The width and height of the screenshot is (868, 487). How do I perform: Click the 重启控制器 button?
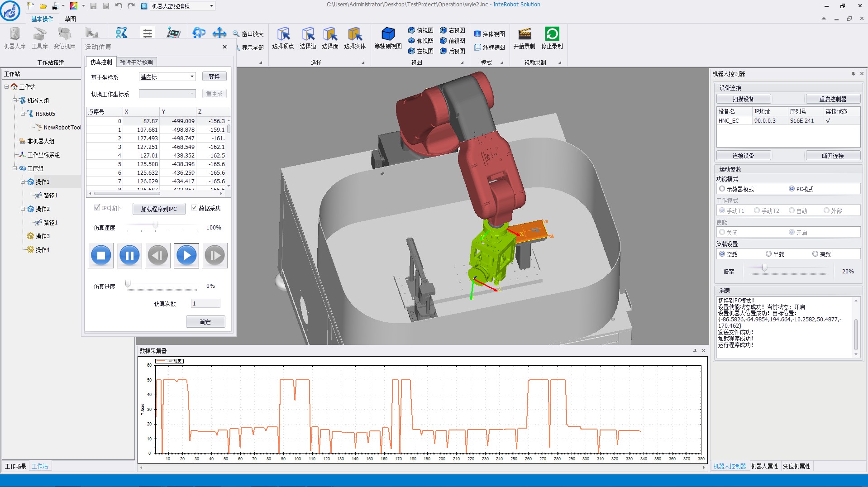coord(833,99)
